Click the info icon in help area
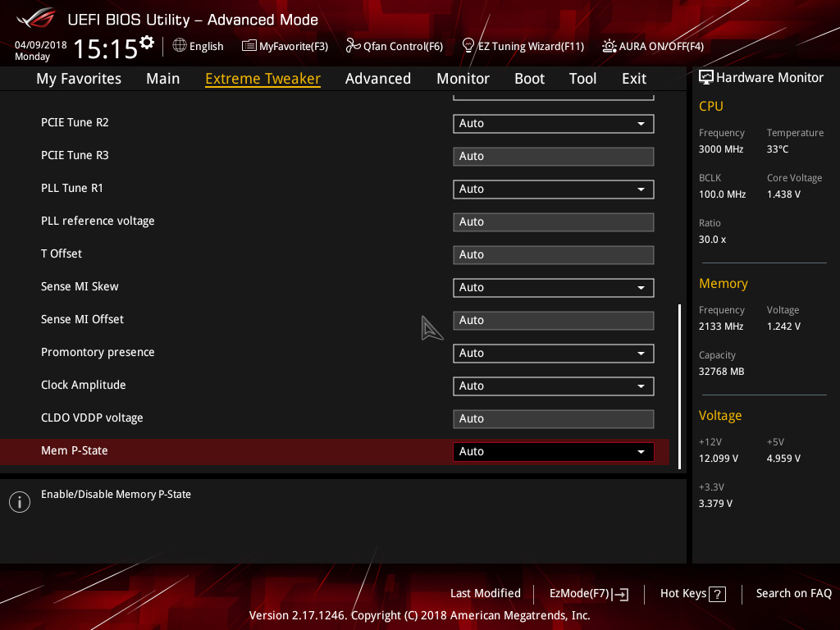The width and height of the screenshot is (840, 630). pos(20,502)
